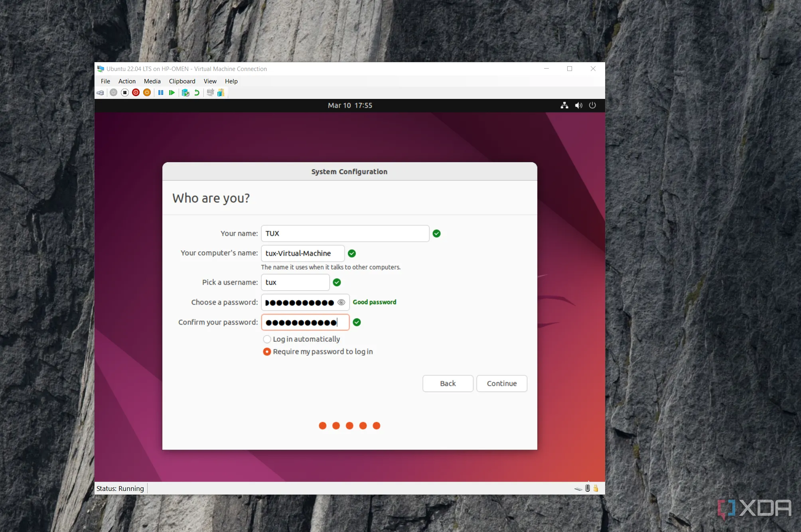This screenshot has height=532, width=801.
Task: Click the Turn Off VM stop icon
Action: click(125, 93)
